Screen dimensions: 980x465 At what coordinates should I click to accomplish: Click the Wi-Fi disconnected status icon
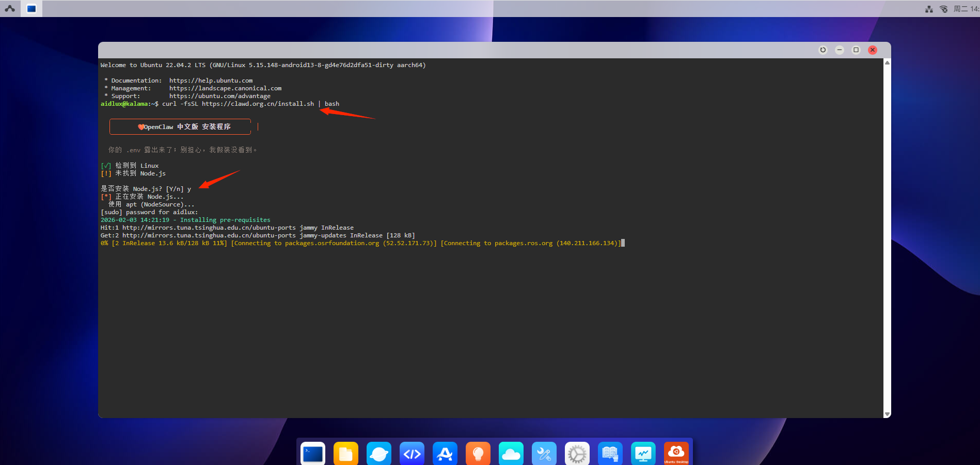pos(943,9)
